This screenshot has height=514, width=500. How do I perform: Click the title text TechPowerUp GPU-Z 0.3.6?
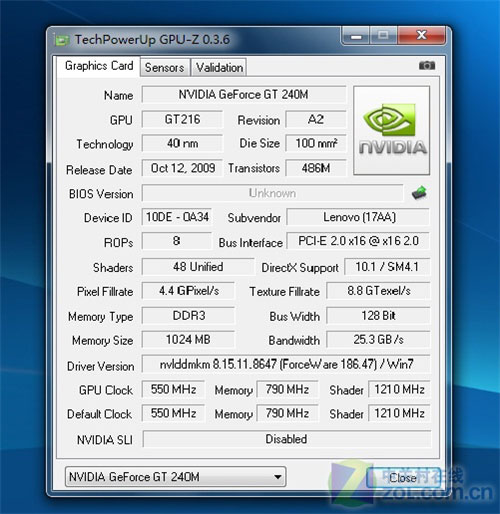[152, 40]
